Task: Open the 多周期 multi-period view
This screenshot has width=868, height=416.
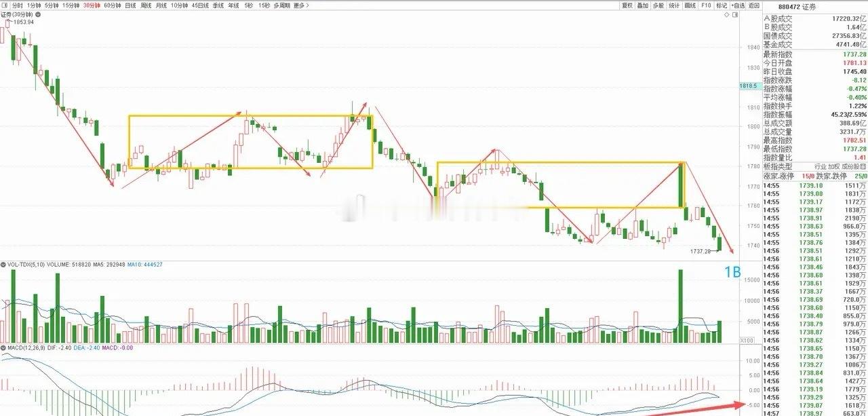Action: point(281,5)
